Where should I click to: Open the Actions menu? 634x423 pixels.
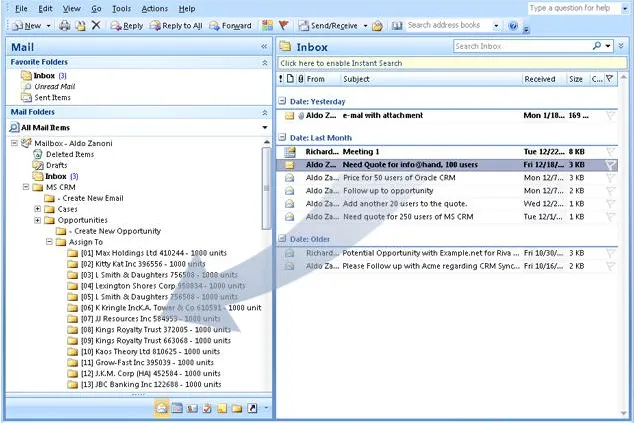click(155, 8)
